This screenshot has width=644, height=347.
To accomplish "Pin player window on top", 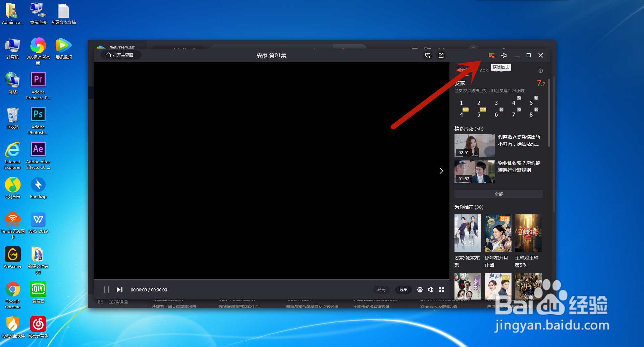I will click(504, 55).
